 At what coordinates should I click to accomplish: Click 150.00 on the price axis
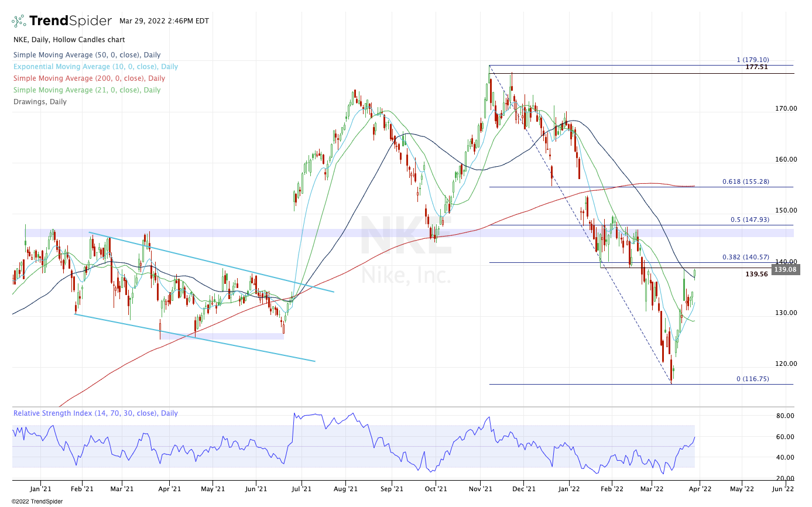pos(787,210)
